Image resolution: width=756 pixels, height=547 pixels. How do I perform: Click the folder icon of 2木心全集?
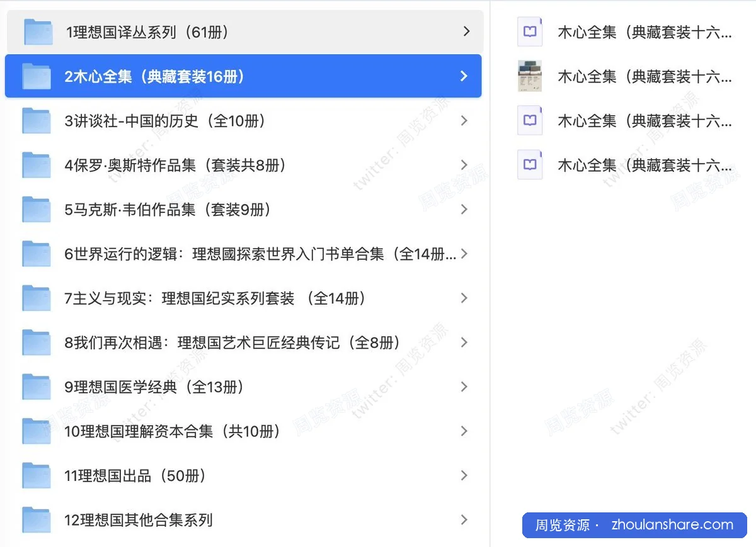(x=36, y=76)
